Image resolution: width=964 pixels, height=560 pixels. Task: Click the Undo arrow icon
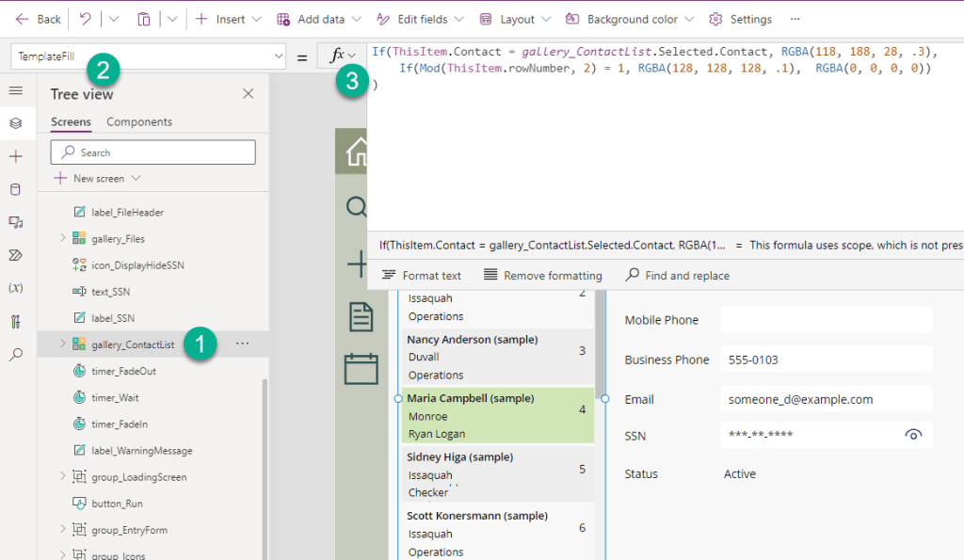(x=86, y=19)
